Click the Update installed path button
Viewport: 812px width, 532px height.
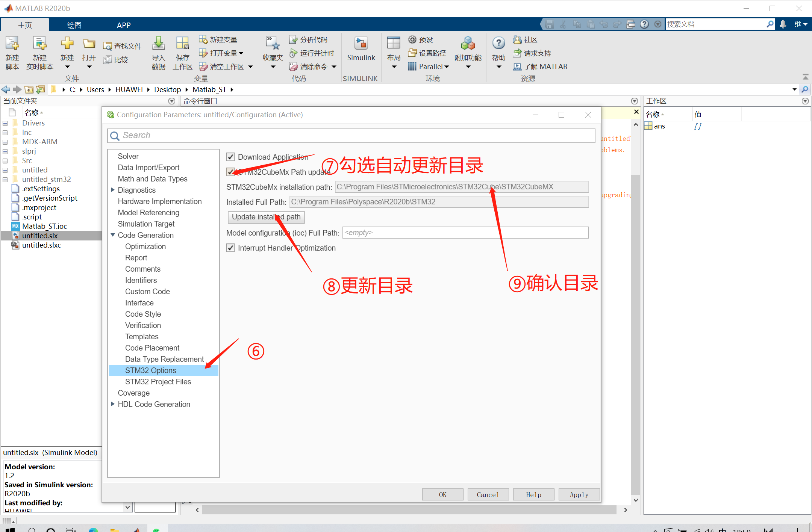point(266,217)
